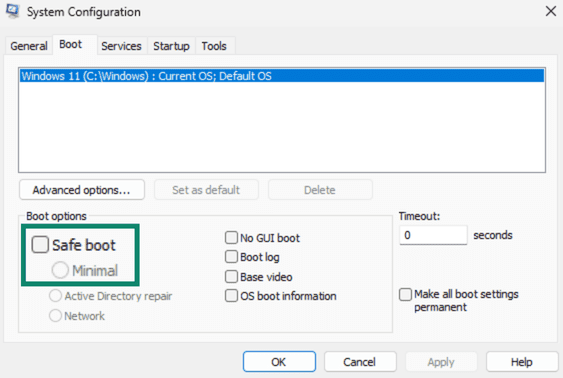The height and width of the screenshot is (378, 563).
Task: Select the Minimal radio option
Action: pos(60,270)
